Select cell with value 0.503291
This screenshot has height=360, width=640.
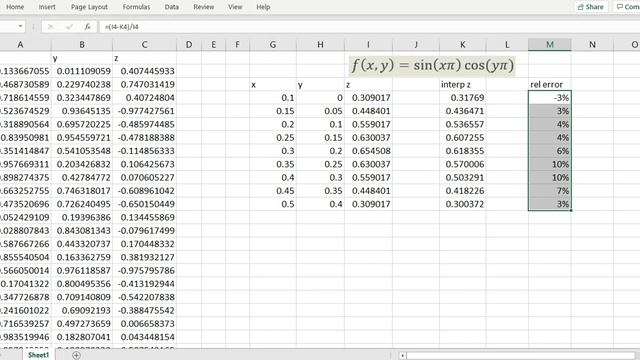pos(462,178)
